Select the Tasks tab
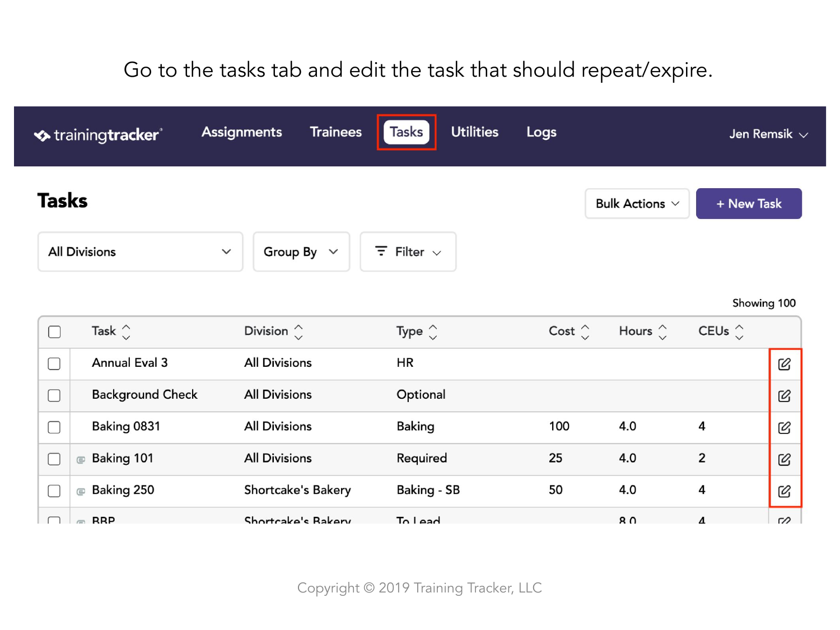Screen dimensions: 840x630 407,132
